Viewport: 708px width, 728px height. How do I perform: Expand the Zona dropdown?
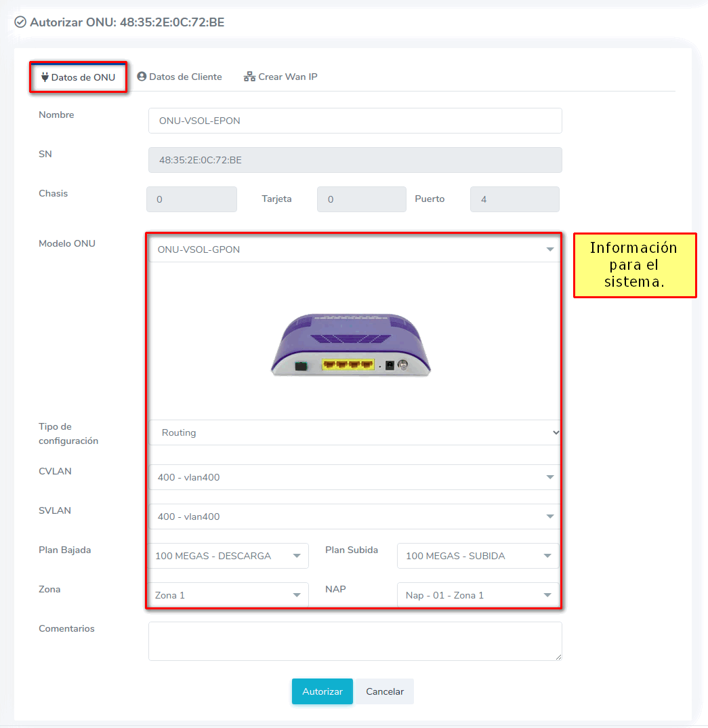click(228, 595)
